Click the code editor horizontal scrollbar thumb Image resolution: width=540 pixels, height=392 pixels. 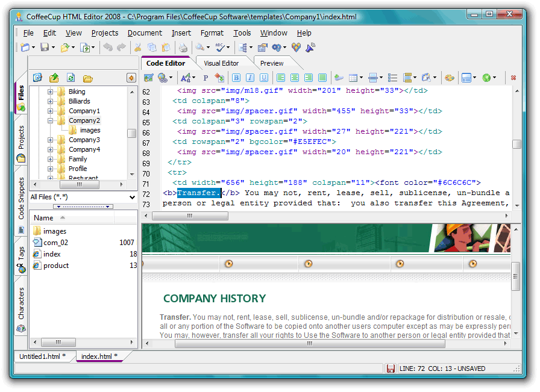pyautogui.click(x=190, y=216)
